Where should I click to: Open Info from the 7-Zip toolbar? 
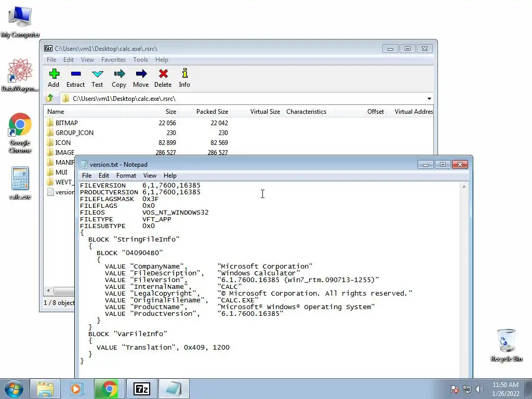184,78
